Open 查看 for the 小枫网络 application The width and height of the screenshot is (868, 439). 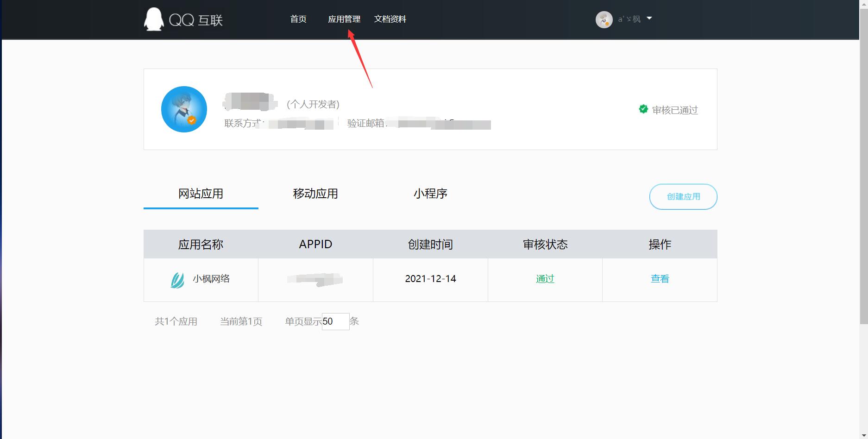tap(659, 279)
